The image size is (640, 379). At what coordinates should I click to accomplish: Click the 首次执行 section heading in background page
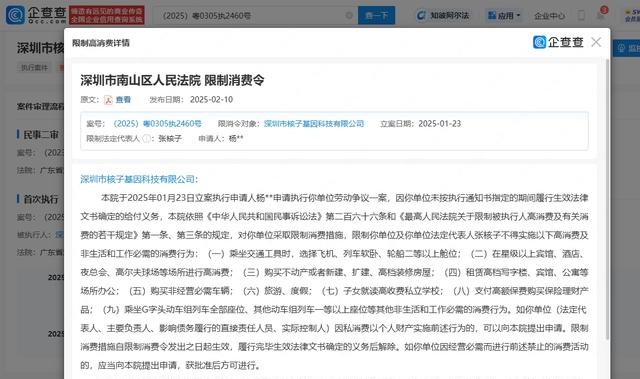pos(41,199)
